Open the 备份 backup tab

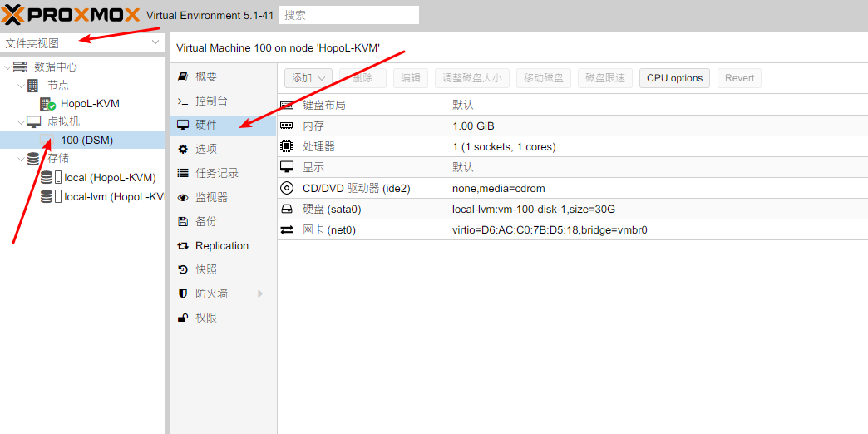(x=223, y=221)
